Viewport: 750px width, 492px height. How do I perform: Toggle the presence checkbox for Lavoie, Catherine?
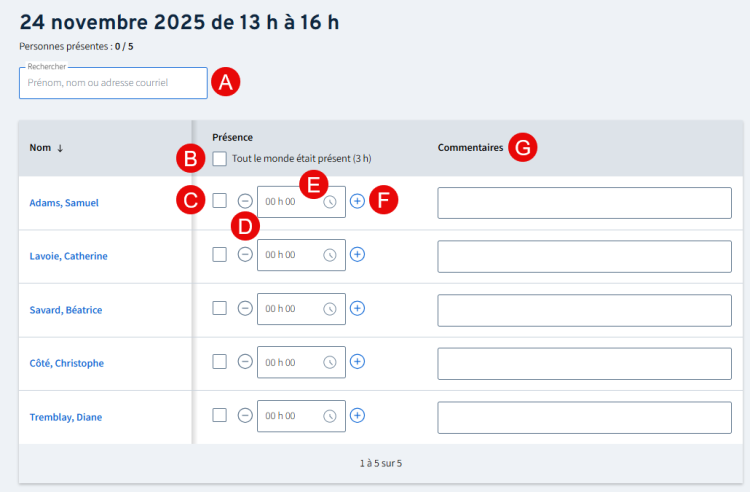point(219,255)
